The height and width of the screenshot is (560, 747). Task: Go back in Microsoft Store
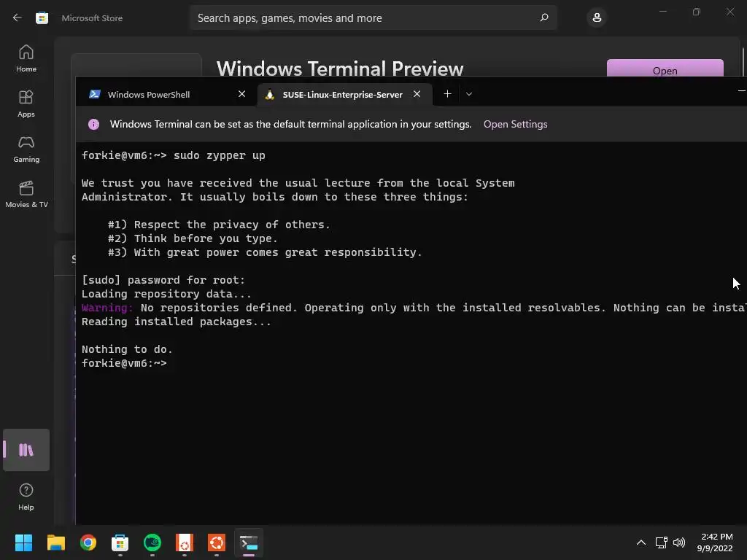coord(18,17)
